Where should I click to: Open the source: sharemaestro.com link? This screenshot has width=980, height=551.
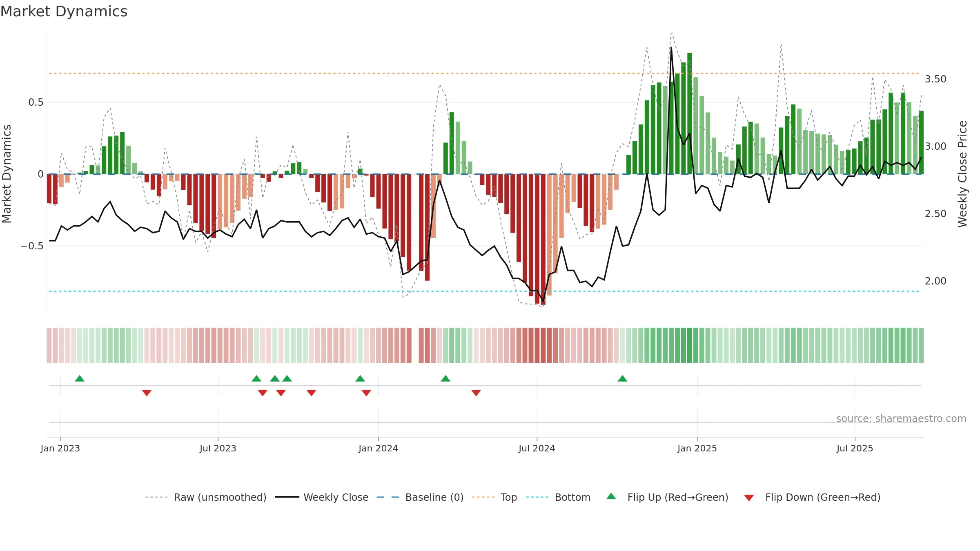click(901, 419)
